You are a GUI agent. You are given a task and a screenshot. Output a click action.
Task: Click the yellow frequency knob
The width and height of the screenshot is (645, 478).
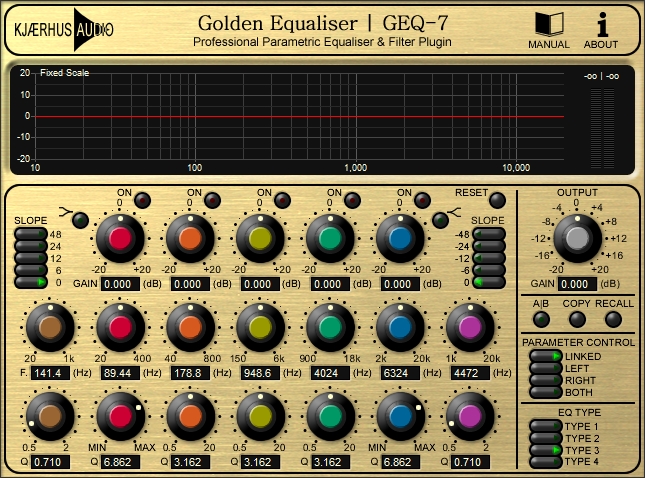click(x=260, y=327)
